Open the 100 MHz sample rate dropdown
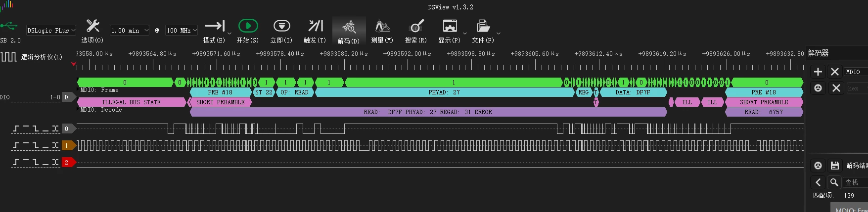Screen dimensions: 868x212 182,30
